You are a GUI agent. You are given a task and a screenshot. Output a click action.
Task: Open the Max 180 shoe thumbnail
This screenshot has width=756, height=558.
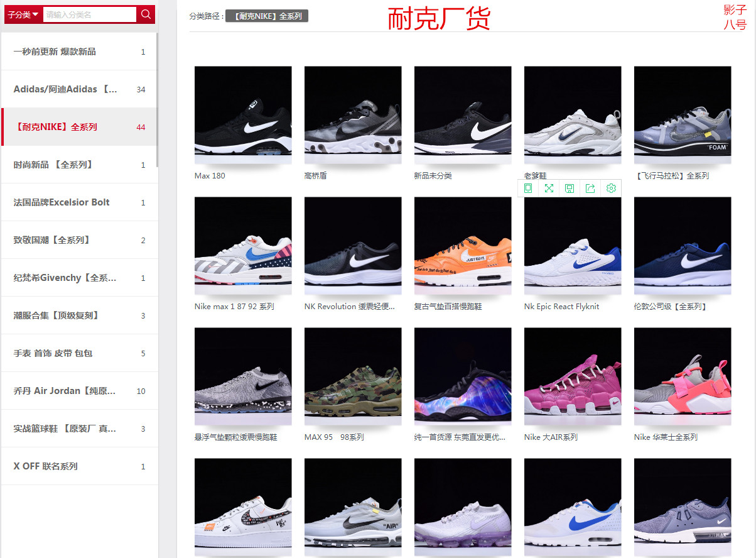(x=243, y=115)
